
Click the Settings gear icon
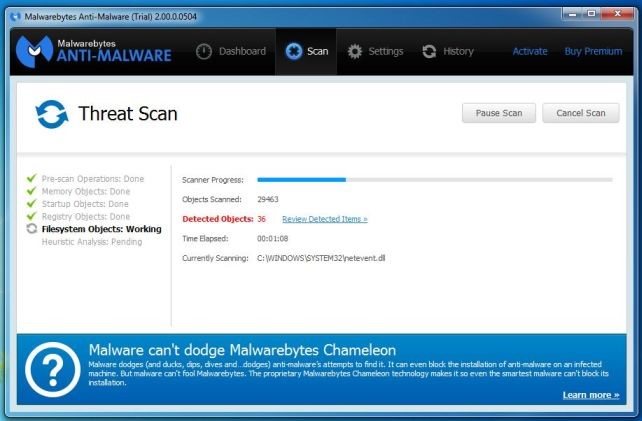pos(355,52)
